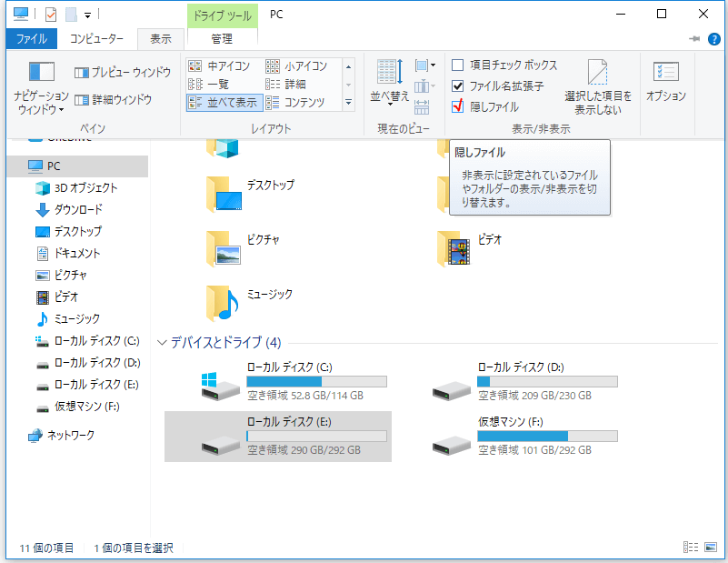Viewport: 728px width, 563px height.
Task: Select the Details (詳細) layout
Action: [285, 84]
